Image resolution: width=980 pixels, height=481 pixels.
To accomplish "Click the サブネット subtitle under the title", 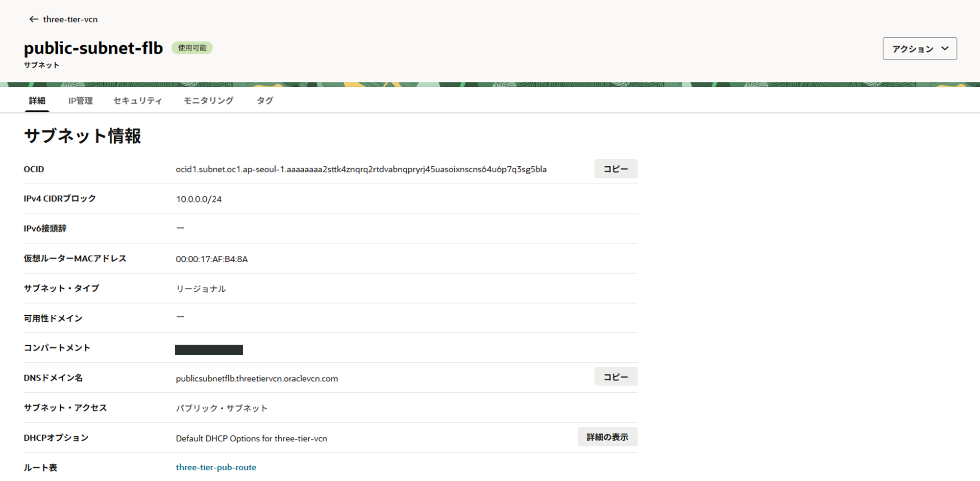I will [x=41, y=65].
